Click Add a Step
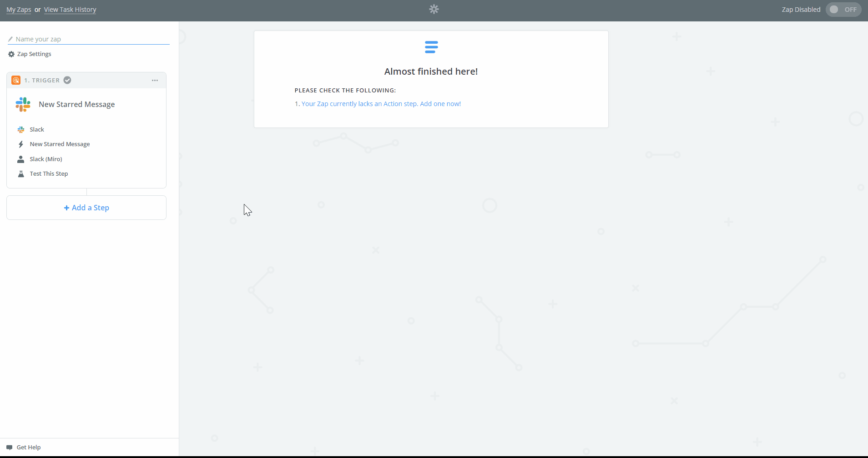868x458 pixels. [x=86, y=208]
